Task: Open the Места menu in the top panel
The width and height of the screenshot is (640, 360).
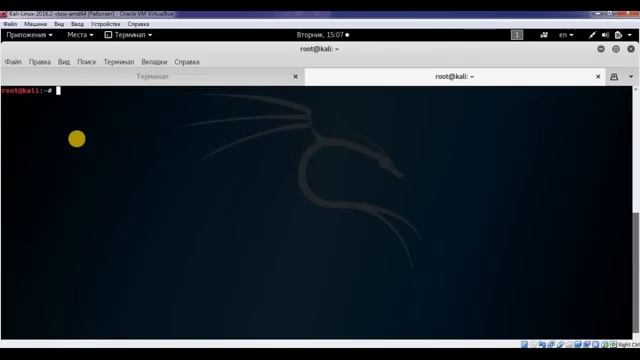Action: [80, 35]
